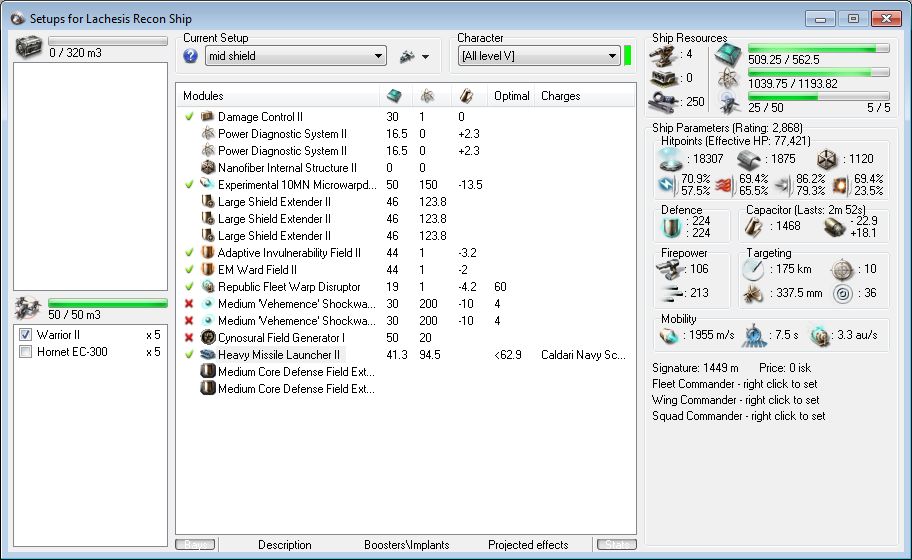Expand the ship icon menu arrow
This screenshot has width=912, height=560.
pyautogui.click(x=426, y=57)
